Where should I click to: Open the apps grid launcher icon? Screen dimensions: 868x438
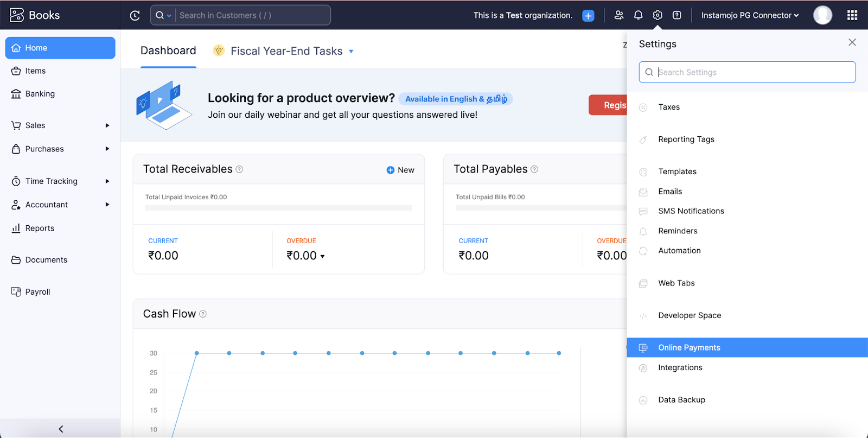click(852, 15)
